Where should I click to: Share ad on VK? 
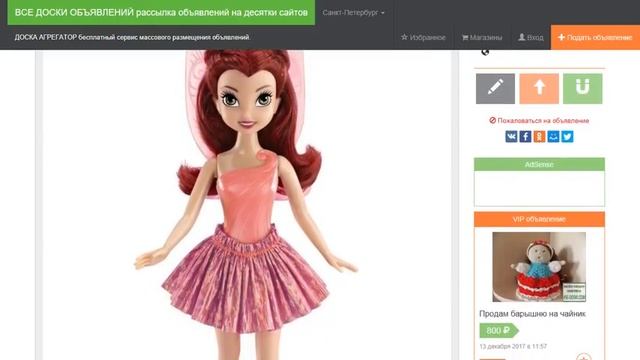(x=511, y=136)
